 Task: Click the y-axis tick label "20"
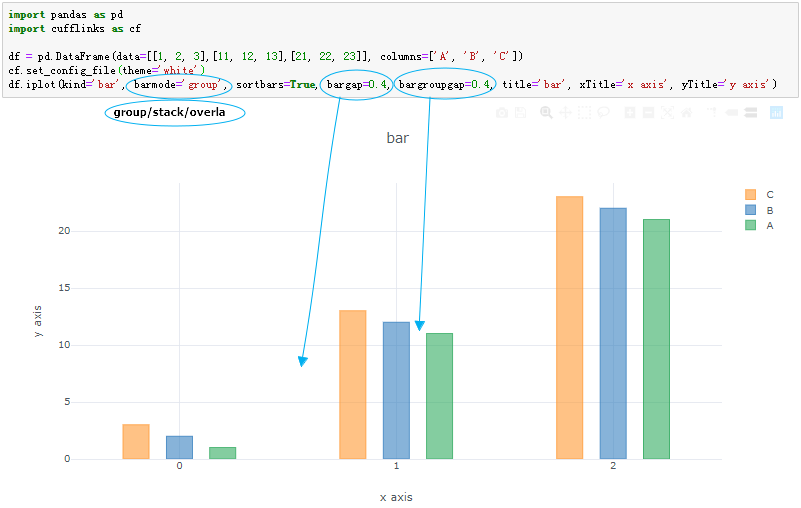(64, 230)
